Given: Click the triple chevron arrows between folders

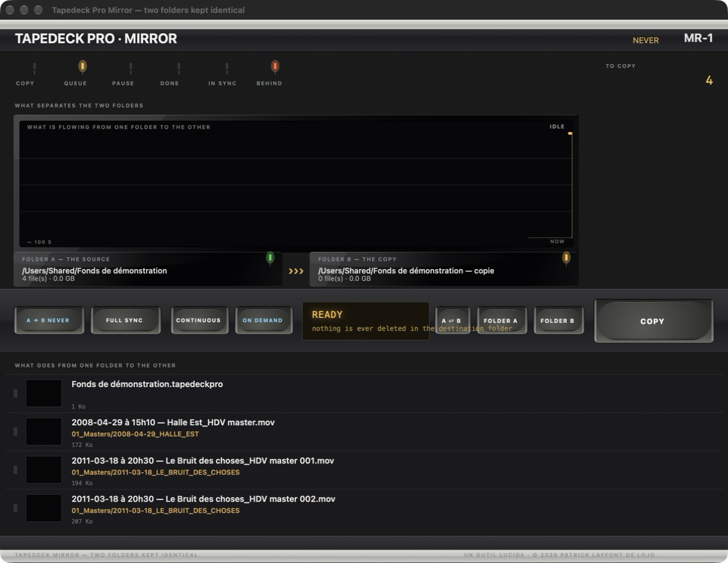Looking at the screenshot, I should (x=296, y=271).
